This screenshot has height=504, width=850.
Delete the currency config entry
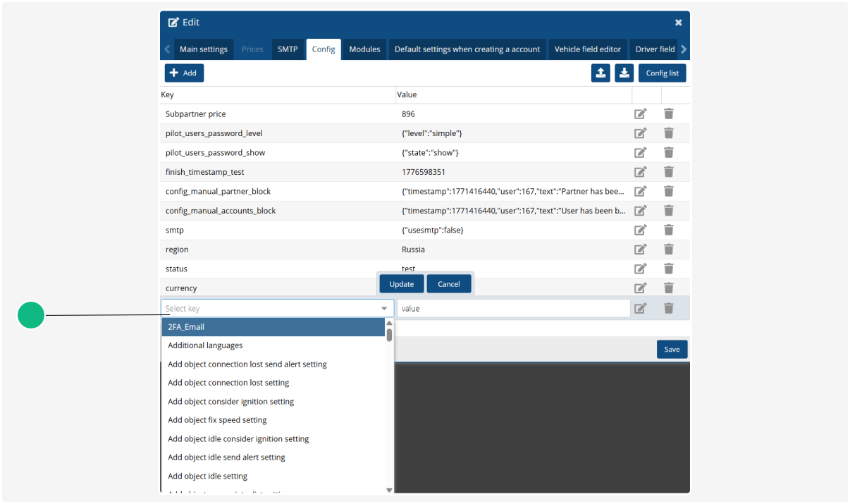tap(668, 288)
